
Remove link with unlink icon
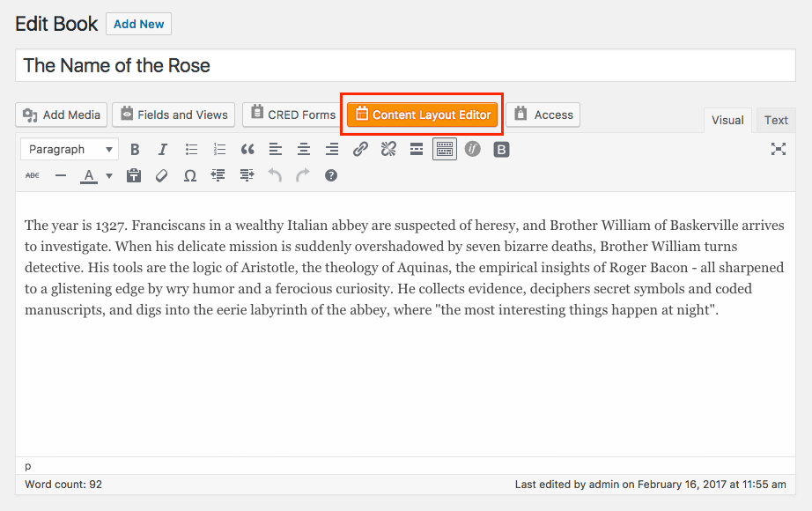[388, 150]
